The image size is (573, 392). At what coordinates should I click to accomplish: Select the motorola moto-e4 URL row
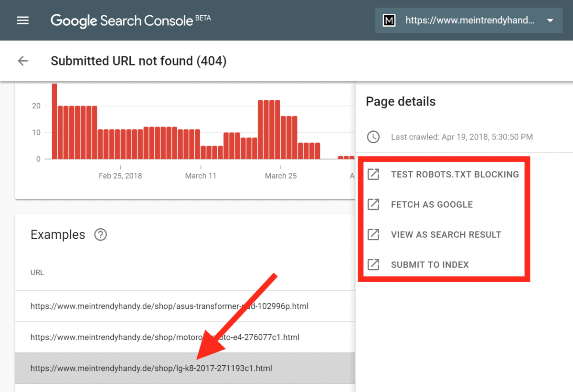(x=185, y=337)
